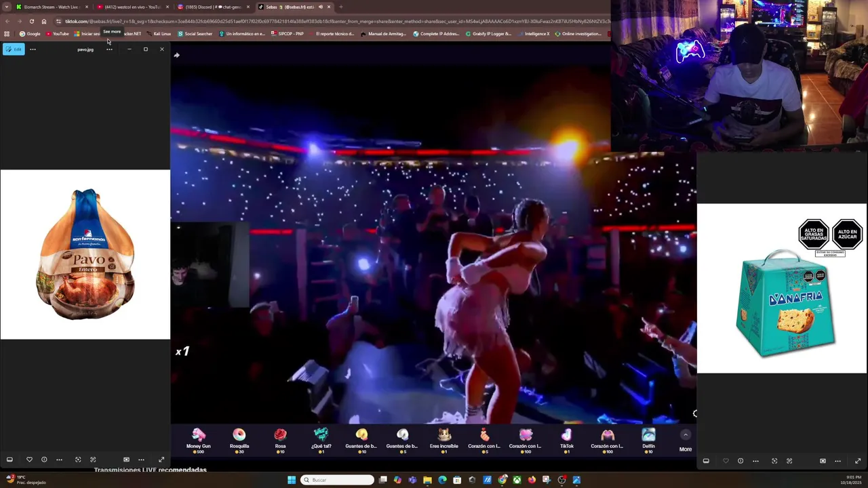Open more options next to Edit button
This screenshot has height=488, width=868.
pos(33,49)
